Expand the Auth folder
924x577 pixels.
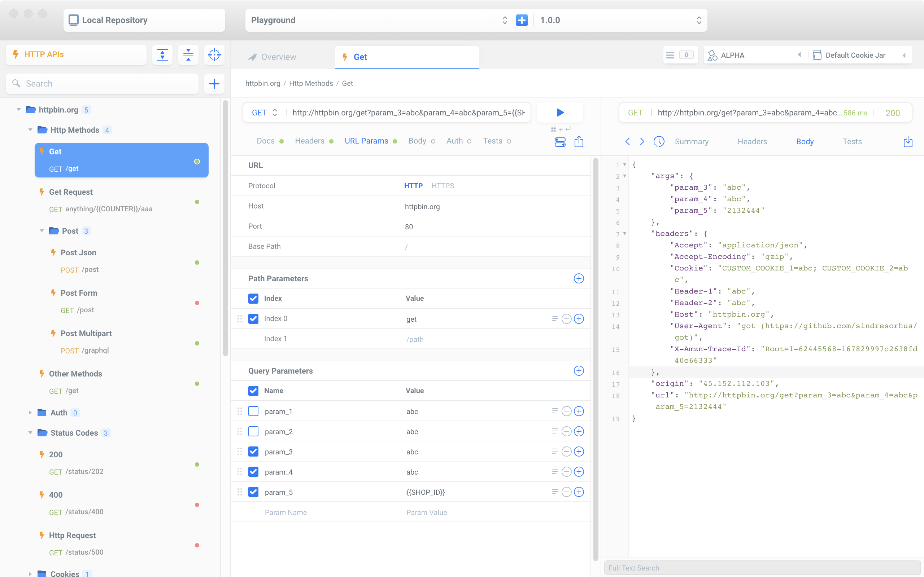pos(30,413)
